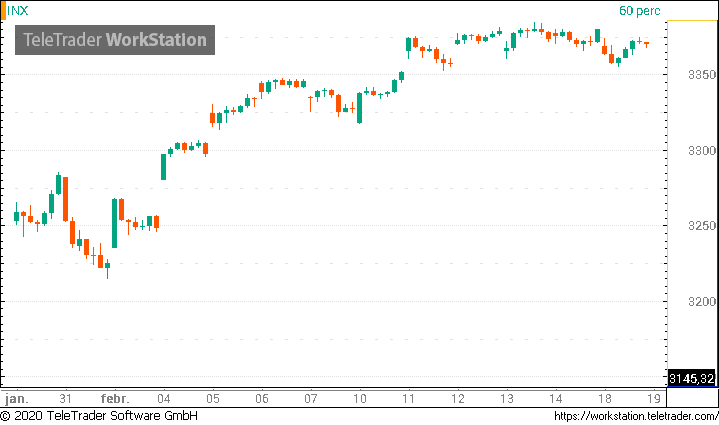Click the 'febr.' date axis label
Viewport: 719px width, 425px height.
coord(115,398)
